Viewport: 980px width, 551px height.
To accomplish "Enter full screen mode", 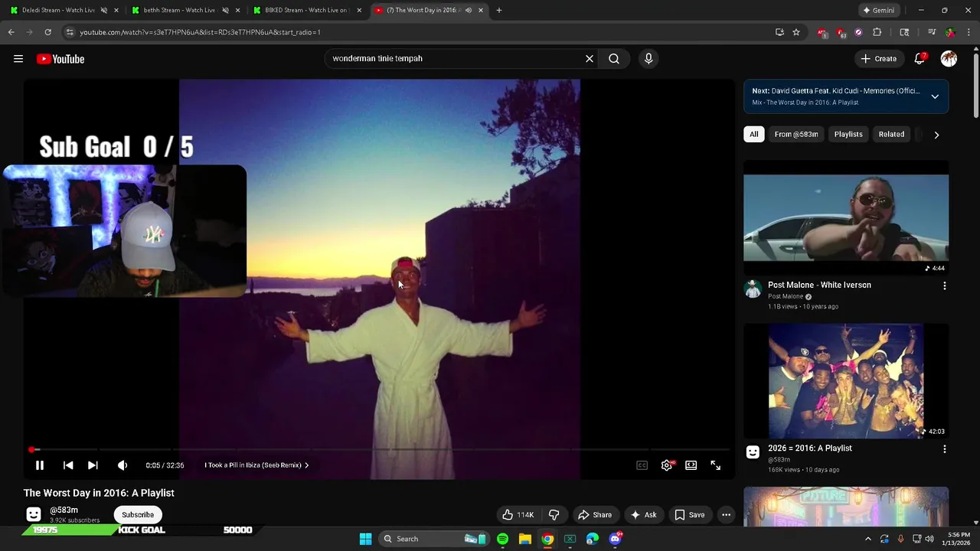I will pyautogui.click(x=716, y=465).
